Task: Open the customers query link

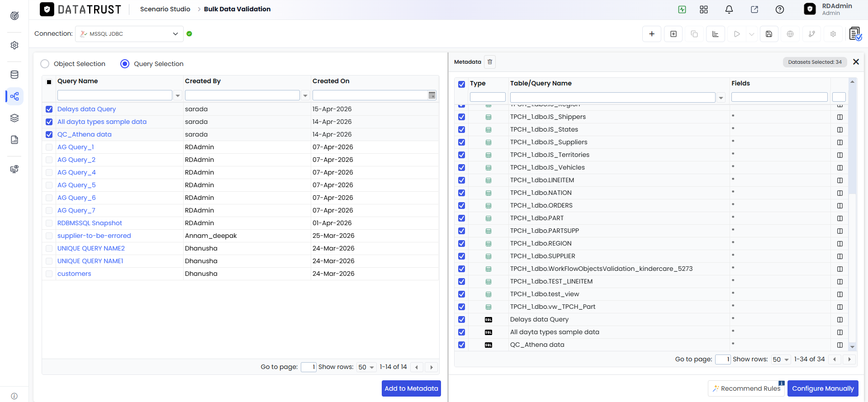Action: coord(74,274)
